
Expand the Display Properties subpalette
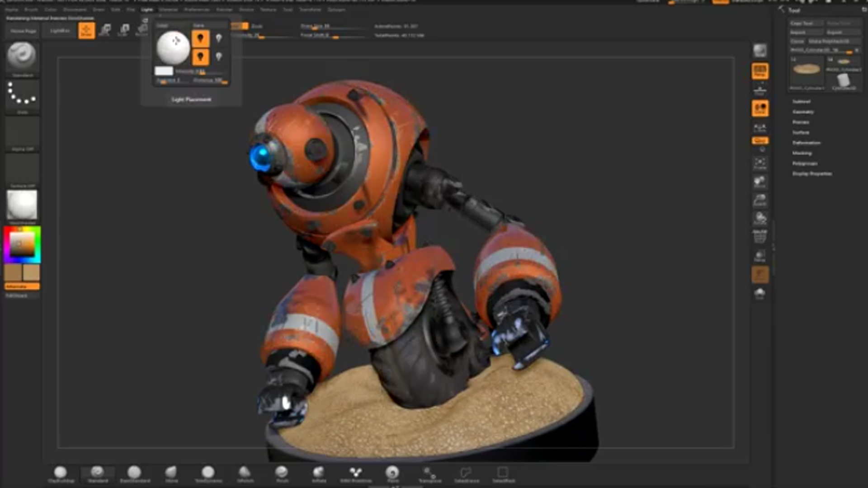point(812,174)
